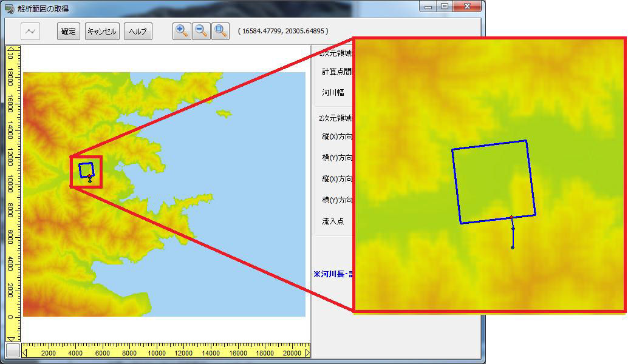Close the 解析範囲の取得 window
Screen dimensions: 628x364
(x=467, y=6)
